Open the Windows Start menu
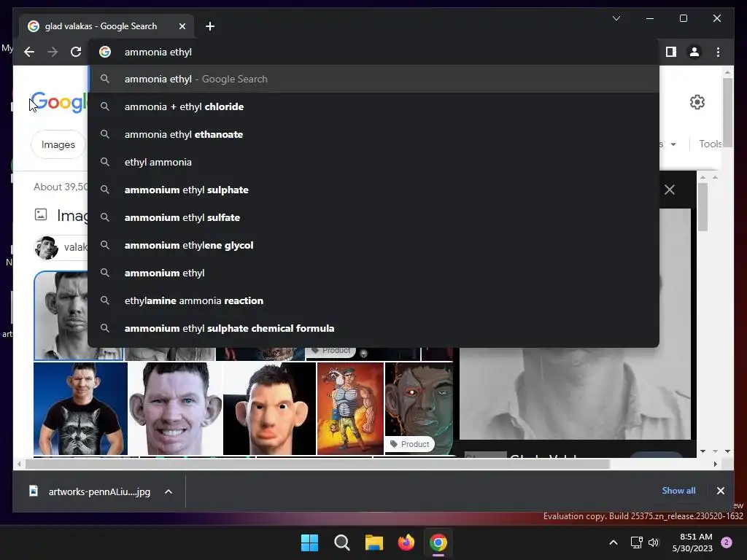This screenshot has height=560, width=747. (x=309, y=542)
